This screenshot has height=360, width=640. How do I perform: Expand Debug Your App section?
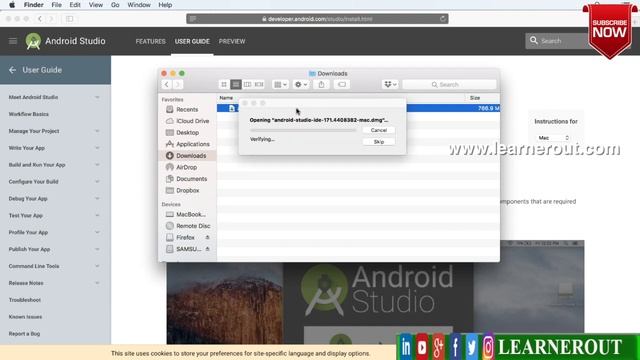[97, 198]
